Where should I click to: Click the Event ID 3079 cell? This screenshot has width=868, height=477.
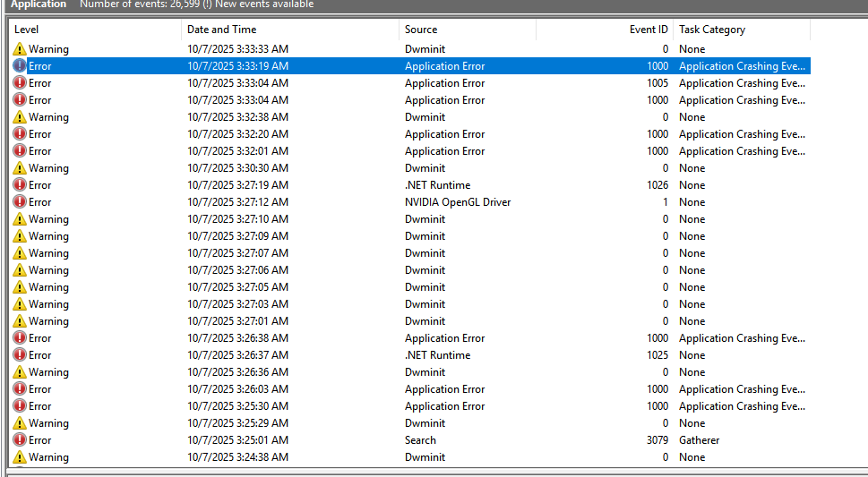(657, 440)
